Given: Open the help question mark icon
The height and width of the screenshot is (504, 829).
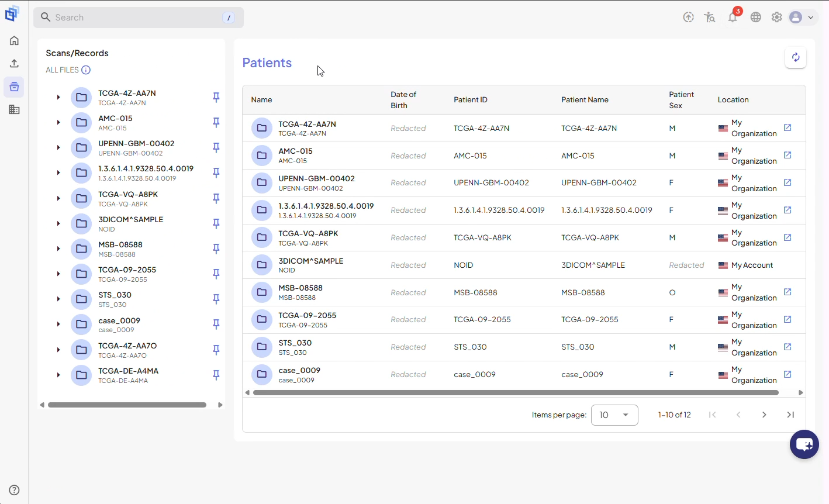Looking at the screenshot, I should [14, 490].
